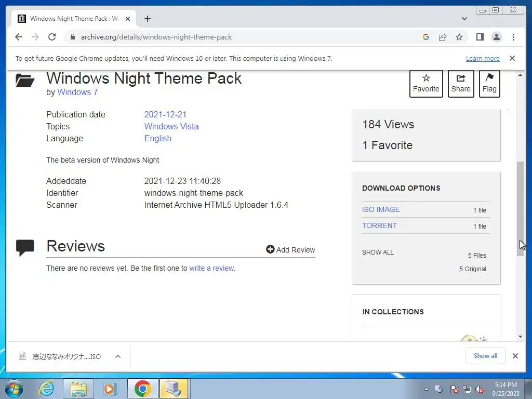Open the English language link

158,138
